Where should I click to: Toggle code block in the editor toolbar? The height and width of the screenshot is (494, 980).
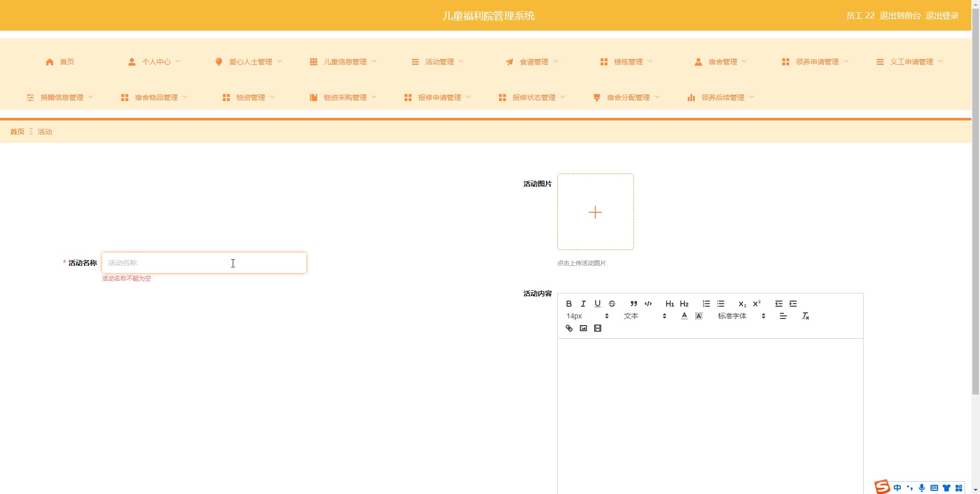pyautogui.click(x=648, y=304)
